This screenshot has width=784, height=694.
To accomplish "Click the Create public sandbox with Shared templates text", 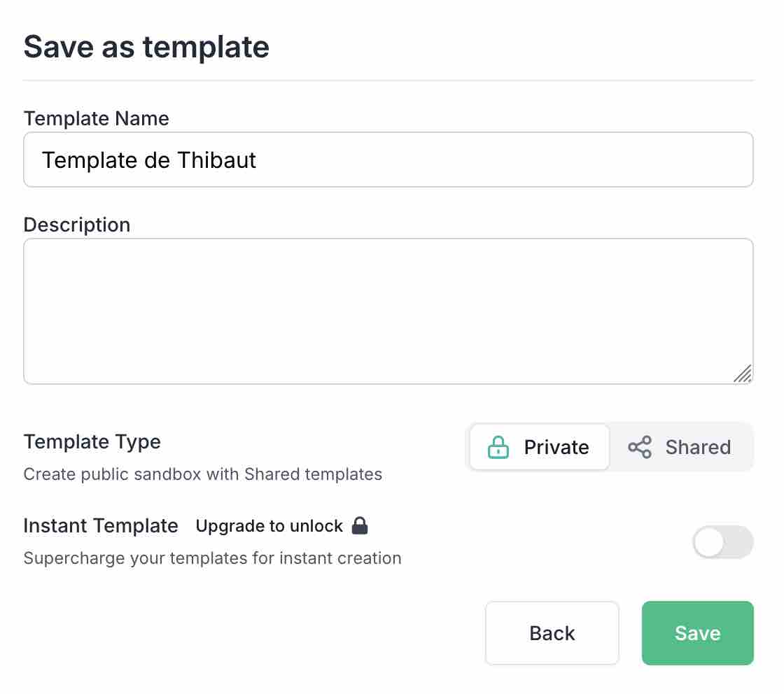I will (203, 474).
